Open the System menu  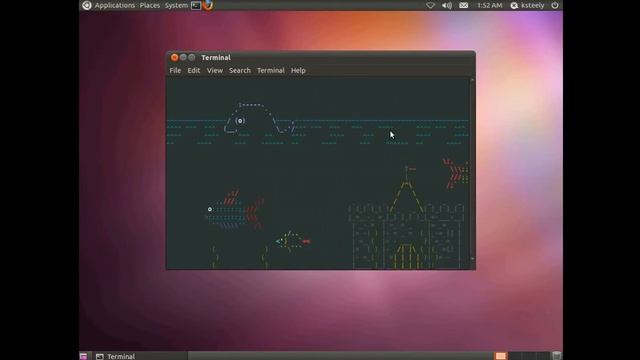[176, 5]
